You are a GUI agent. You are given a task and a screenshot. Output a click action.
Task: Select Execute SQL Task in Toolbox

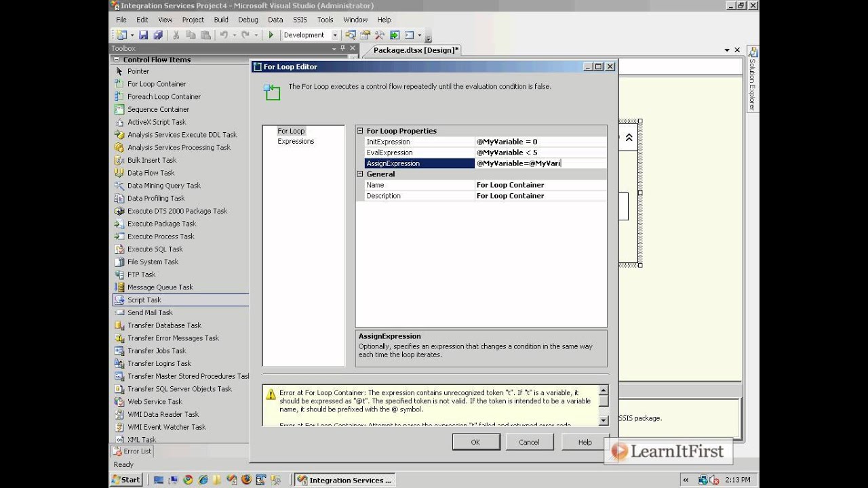(155, 249)
